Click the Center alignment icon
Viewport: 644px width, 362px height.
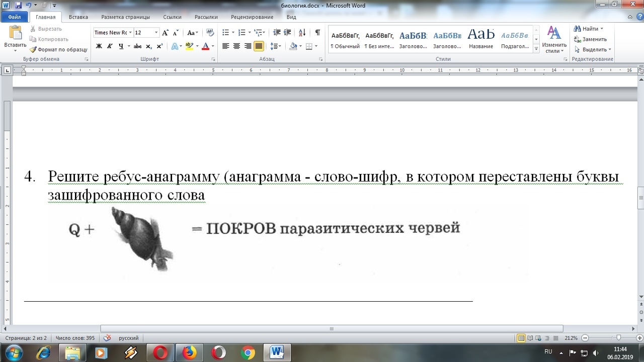click(x=236, y=46)
